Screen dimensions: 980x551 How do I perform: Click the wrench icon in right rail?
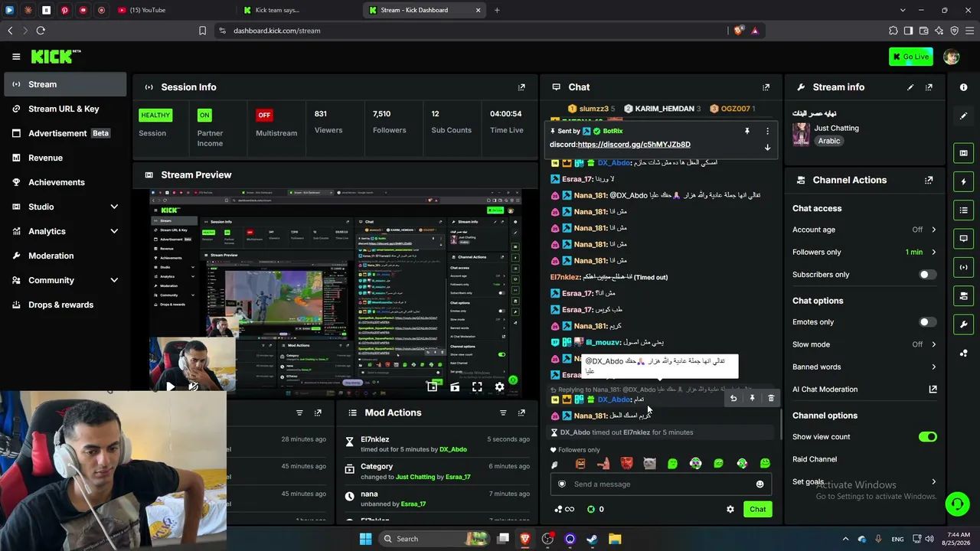coord(963,324)
